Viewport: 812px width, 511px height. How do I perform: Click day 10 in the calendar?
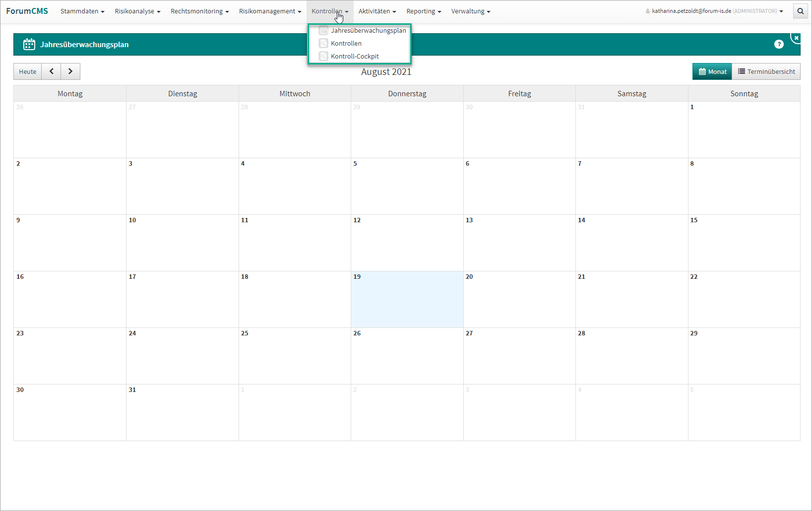[x=183, y=243]
